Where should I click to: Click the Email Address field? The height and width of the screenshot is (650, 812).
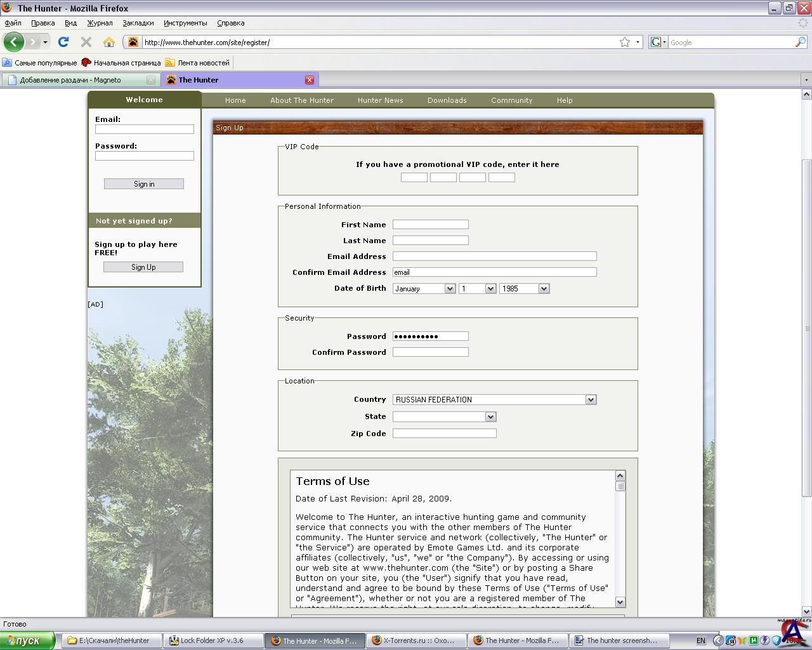[495, 256]
